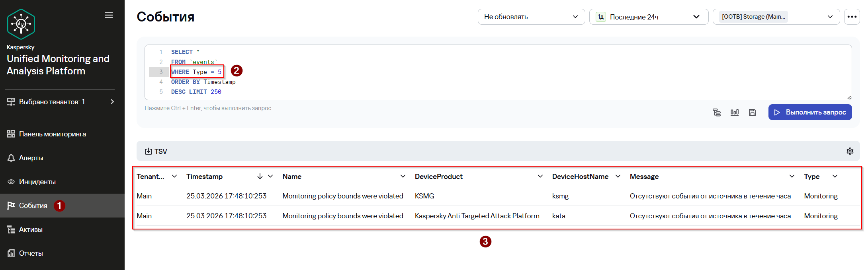Click the Kaspersky hexagon logo
This screenshot has width=868, height=270.
[21, 24]
